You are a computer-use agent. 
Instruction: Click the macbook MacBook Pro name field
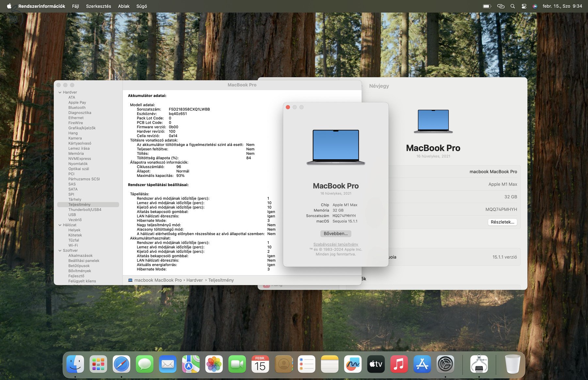tap(493, 172)
